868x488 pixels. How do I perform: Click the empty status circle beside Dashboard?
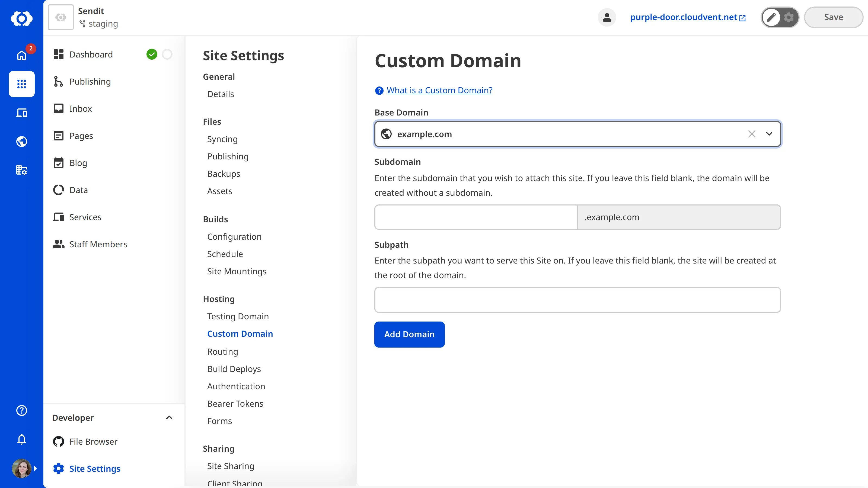167,54
